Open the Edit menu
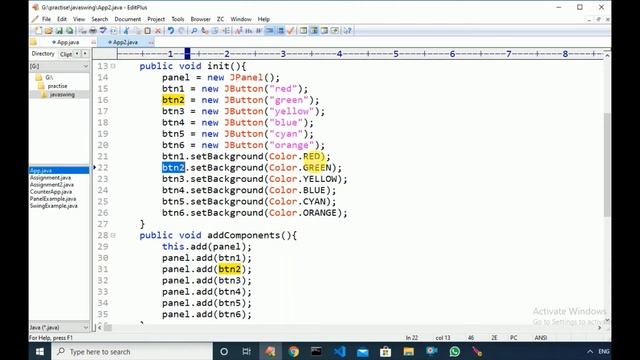The image size is (640, 360). point(62,19)
